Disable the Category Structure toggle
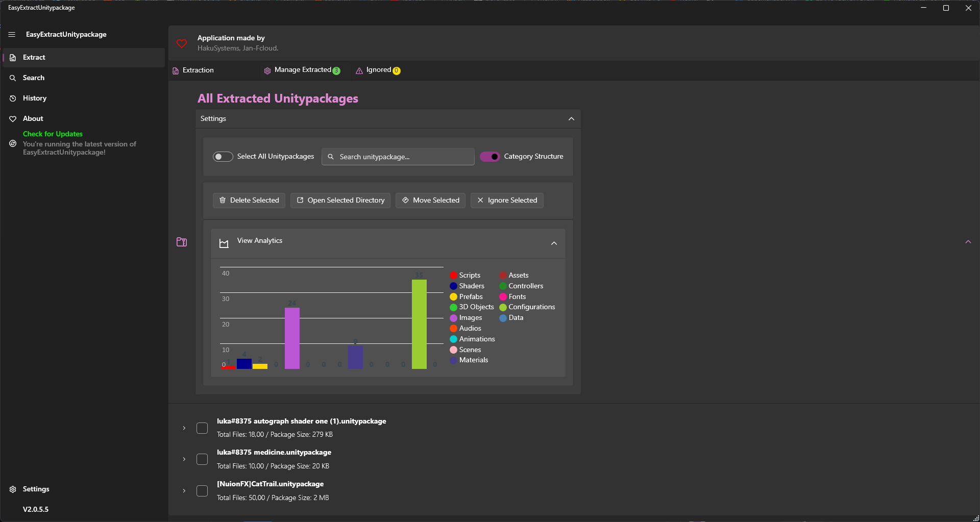Image resolution: width=980 pixels, height=522 pixels. coord(490,157)
